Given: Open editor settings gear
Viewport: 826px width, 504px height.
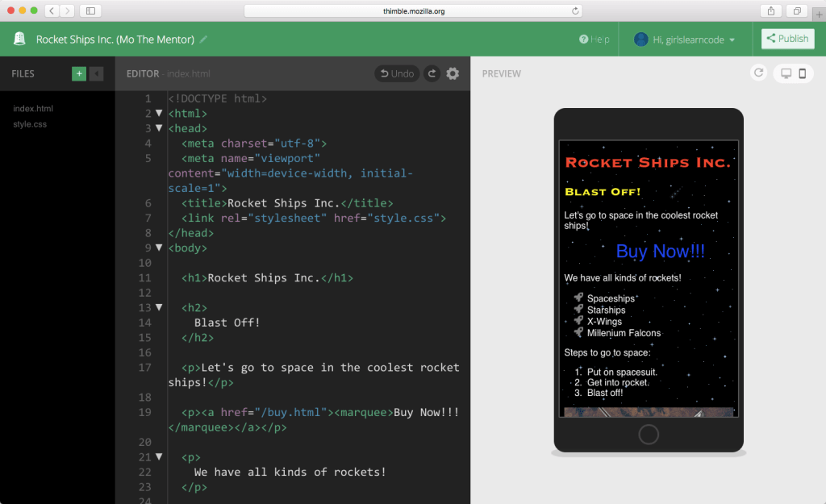Looking at the screenshot, I should [453, 73].
